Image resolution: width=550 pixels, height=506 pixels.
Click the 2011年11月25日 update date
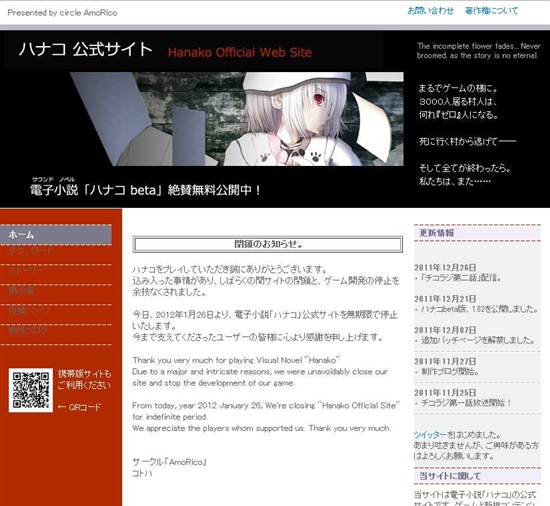pos(445,392)
